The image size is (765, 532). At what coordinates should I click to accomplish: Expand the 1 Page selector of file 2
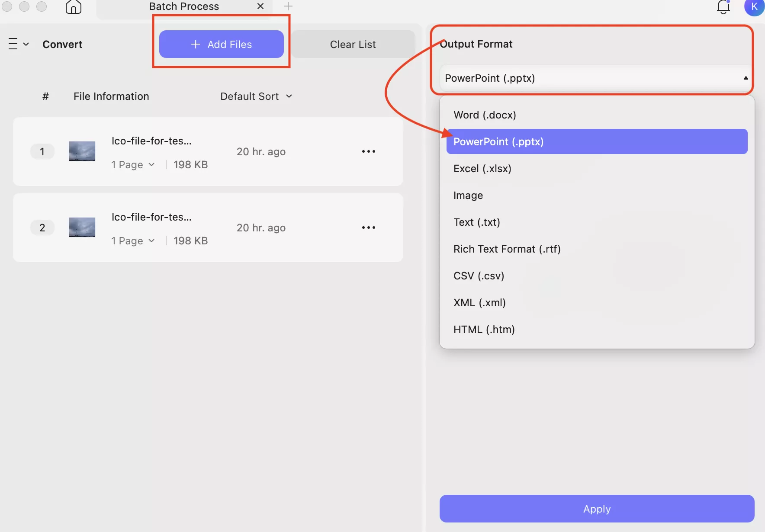point(133,241)
